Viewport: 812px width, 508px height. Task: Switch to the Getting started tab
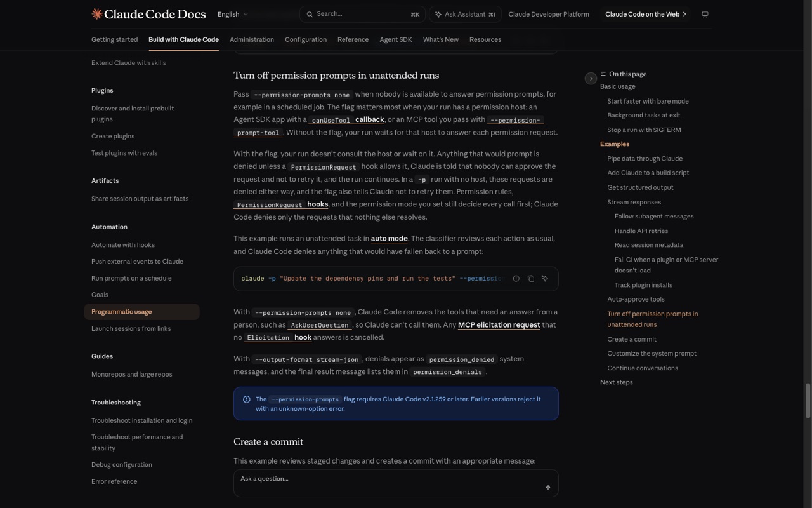(114, 39)
